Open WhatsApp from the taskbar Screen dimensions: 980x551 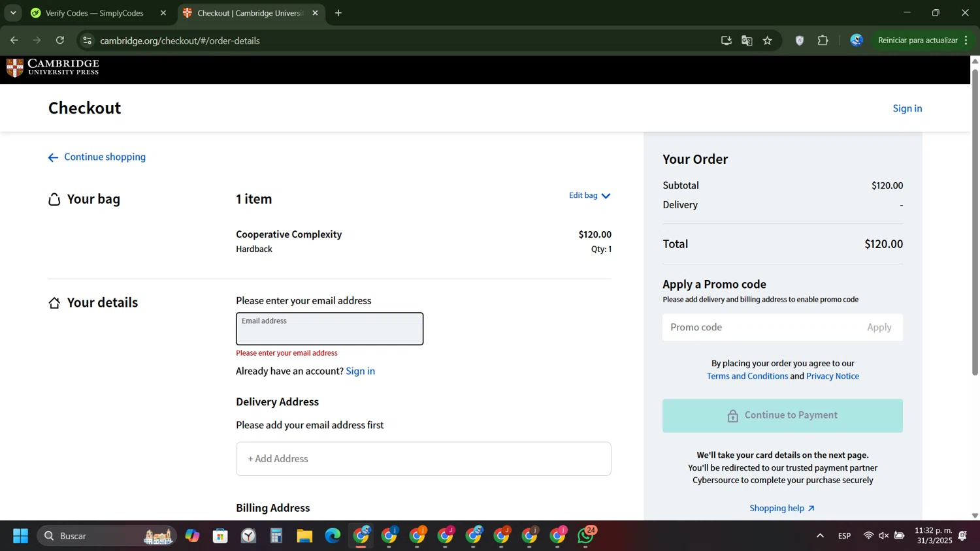586,536
